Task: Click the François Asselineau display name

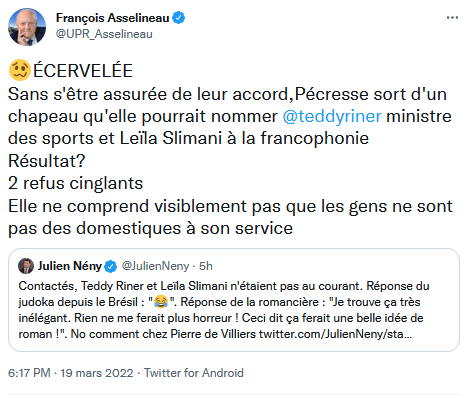Action: (112, 18)
